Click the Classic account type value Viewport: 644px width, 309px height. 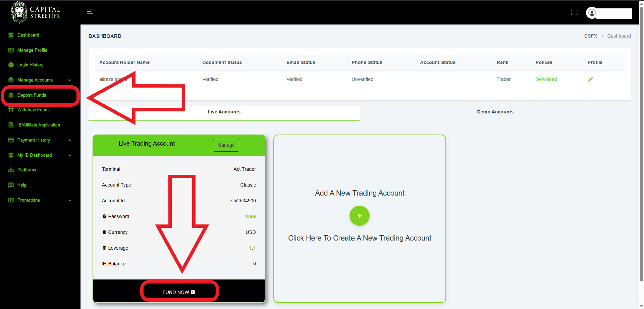click(248, 185)
